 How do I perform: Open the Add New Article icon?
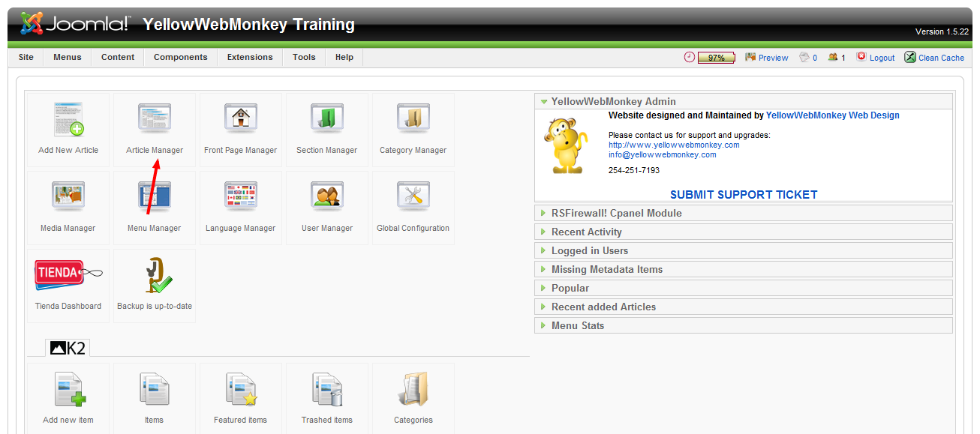tap(68, 120)
